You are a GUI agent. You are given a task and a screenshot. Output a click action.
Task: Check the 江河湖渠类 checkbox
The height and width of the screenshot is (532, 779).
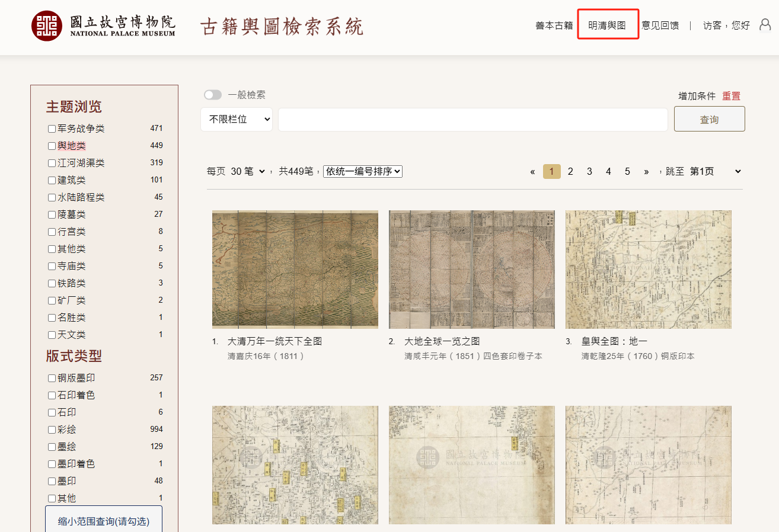(52, 163)
